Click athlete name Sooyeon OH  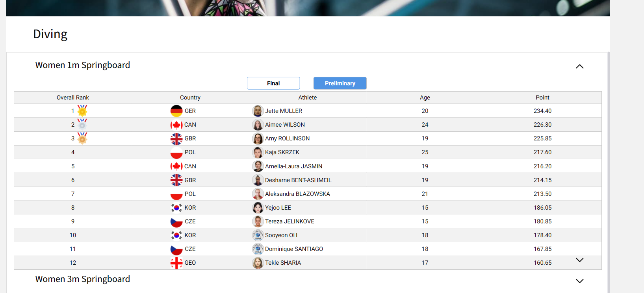281,235
